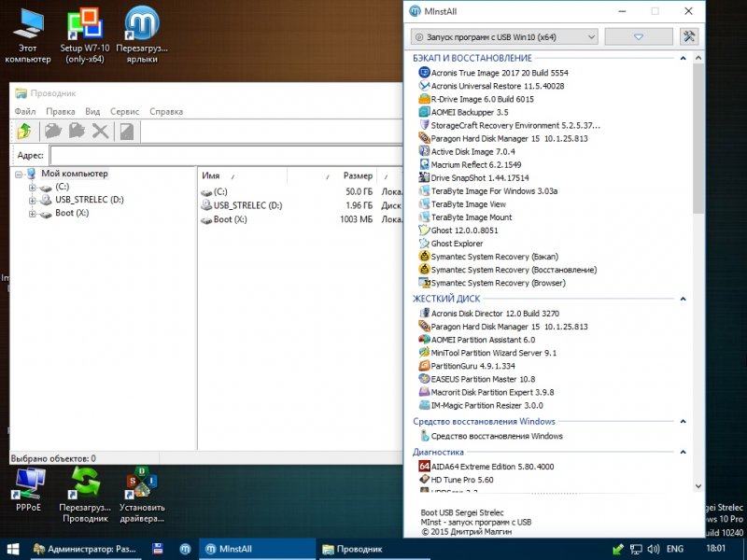Screen dimensions: 747x560
Task: Open Acronis True Image 2017 entry
Action: coord(493,73)
